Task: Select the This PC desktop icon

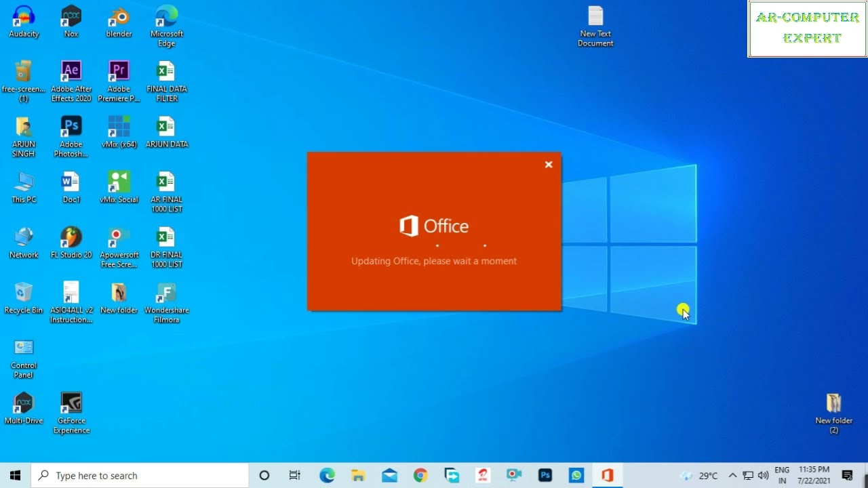Action: [24, 188]
